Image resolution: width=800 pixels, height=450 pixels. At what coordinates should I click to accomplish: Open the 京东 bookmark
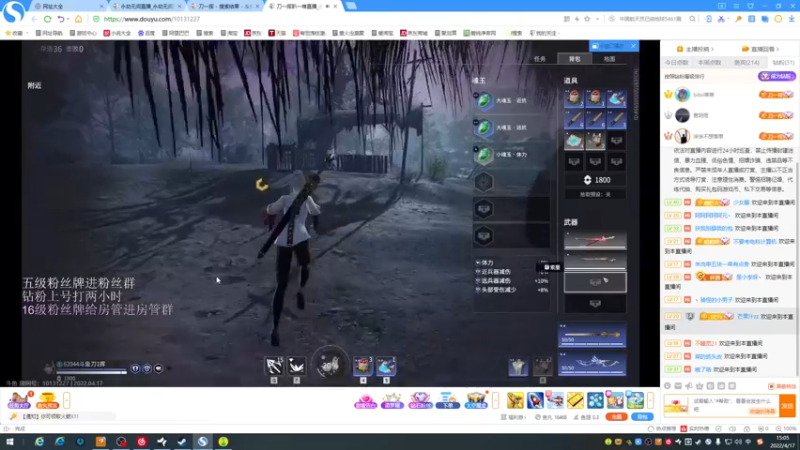[253, 33]
